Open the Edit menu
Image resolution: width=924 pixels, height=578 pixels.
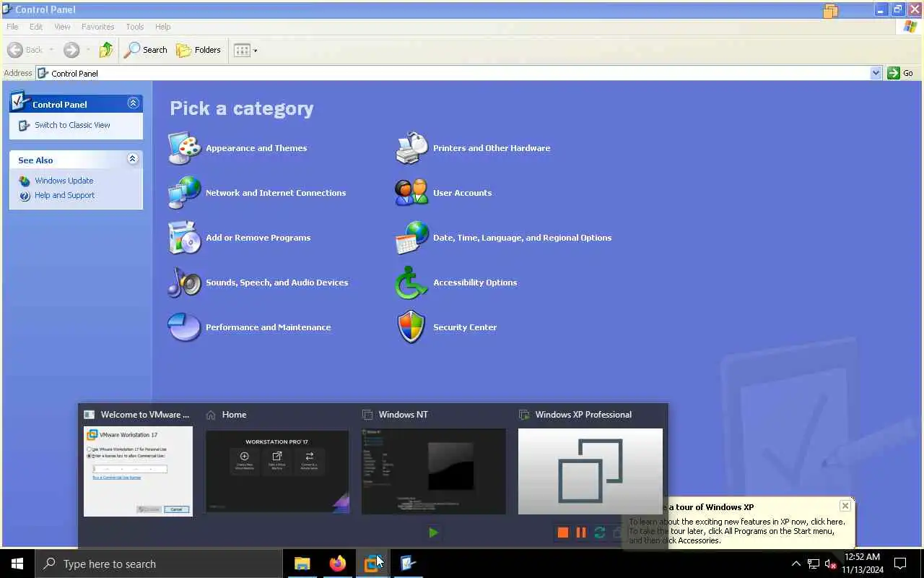(36, 27)
